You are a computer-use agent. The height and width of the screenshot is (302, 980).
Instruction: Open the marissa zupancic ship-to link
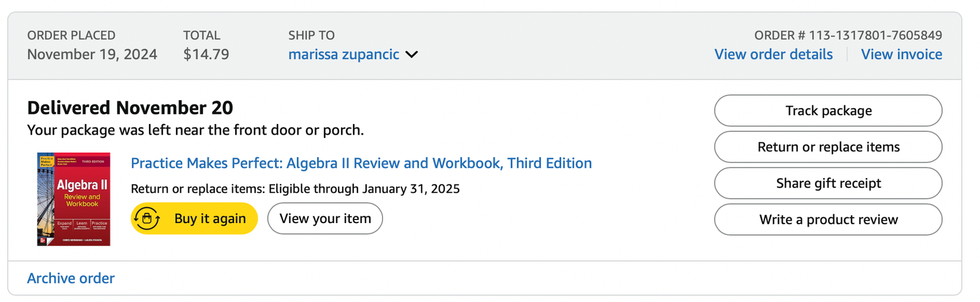[343, 55]
